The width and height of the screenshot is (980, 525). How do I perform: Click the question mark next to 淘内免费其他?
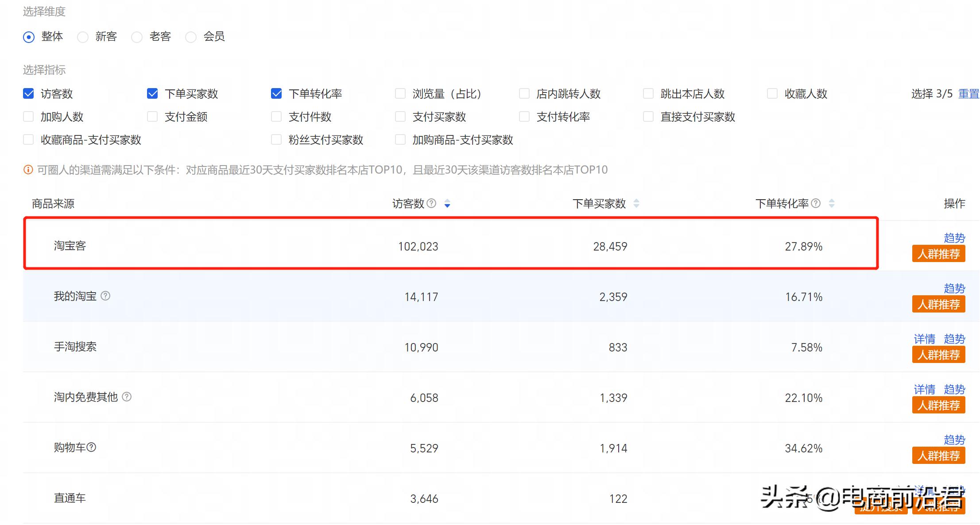[x=126, y=398]
